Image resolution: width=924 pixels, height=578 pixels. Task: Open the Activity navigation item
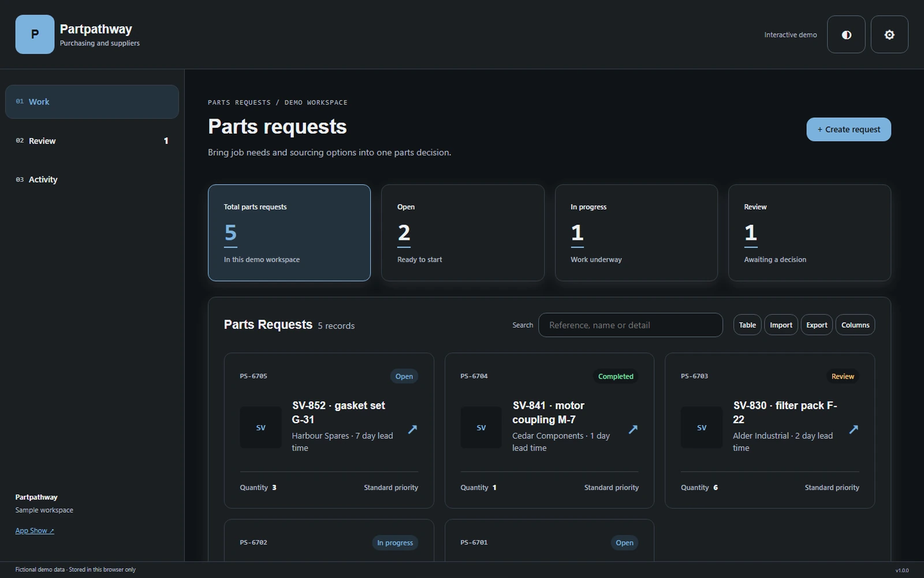[x=92, y=180]
